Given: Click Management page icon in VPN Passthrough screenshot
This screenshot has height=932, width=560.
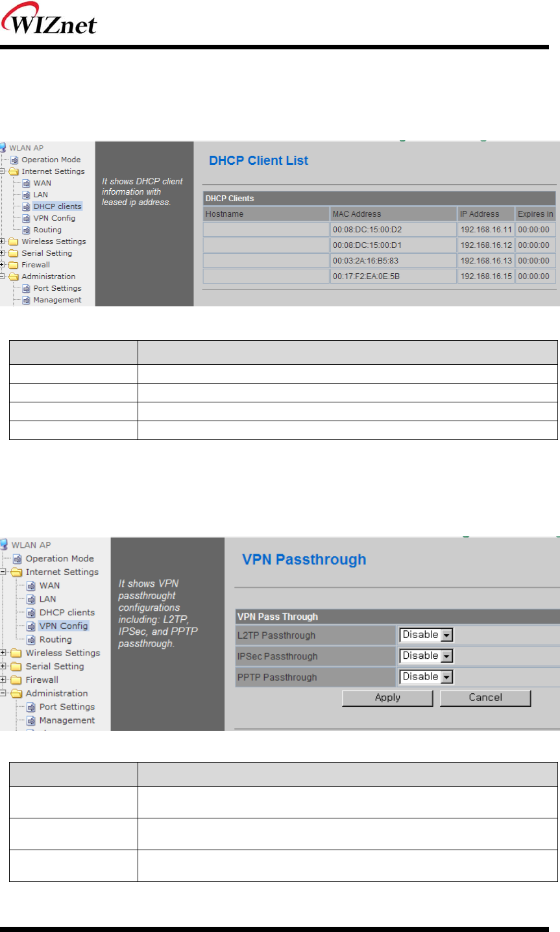Looking at the screenshot, I should coord(31,720).
